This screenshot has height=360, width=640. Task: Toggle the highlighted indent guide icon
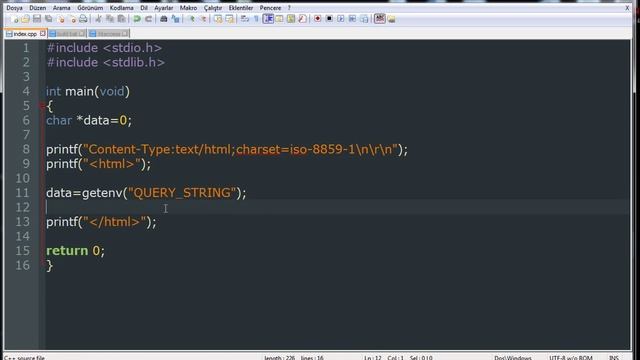(268, 19)
